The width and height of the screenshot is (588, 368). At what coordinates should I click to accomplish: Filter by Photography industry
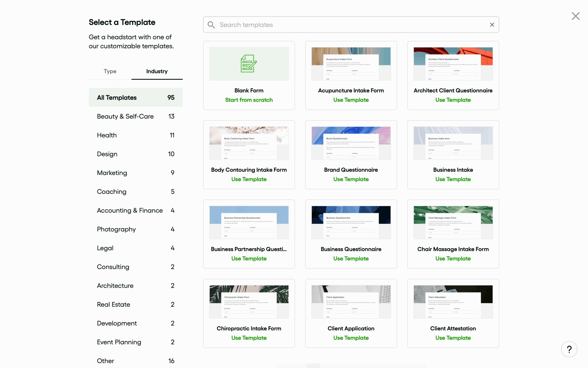136,229
